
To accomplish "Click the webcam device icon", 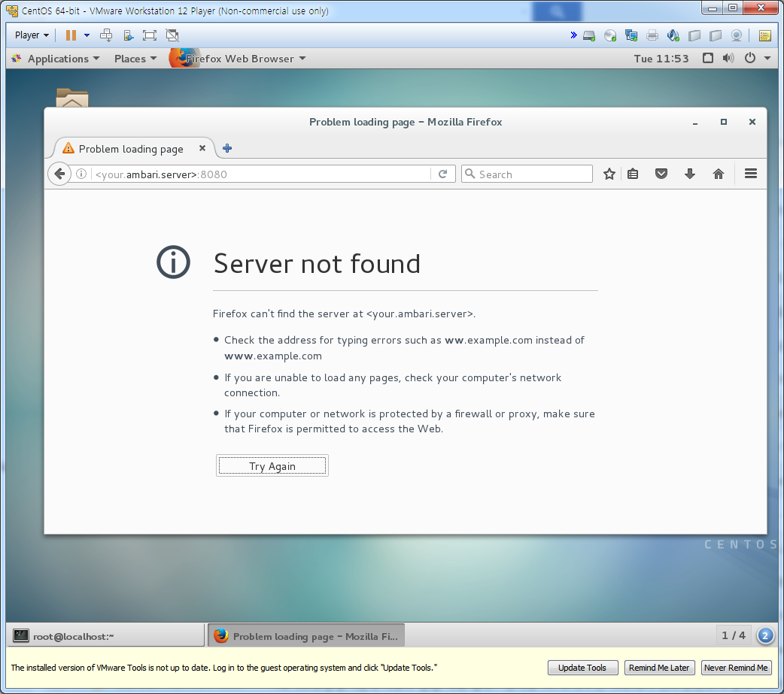I will [x=736, y=35].
